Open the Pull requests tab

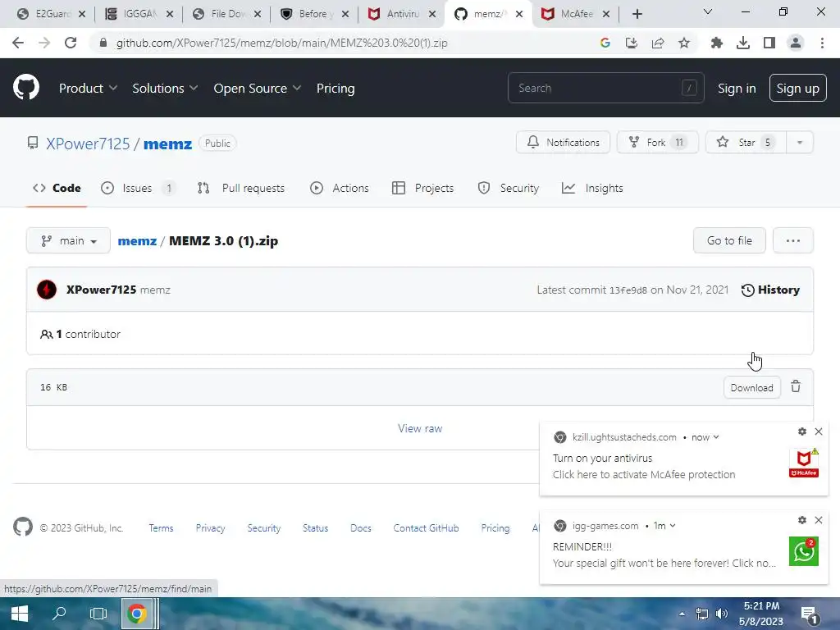point(241,188)
